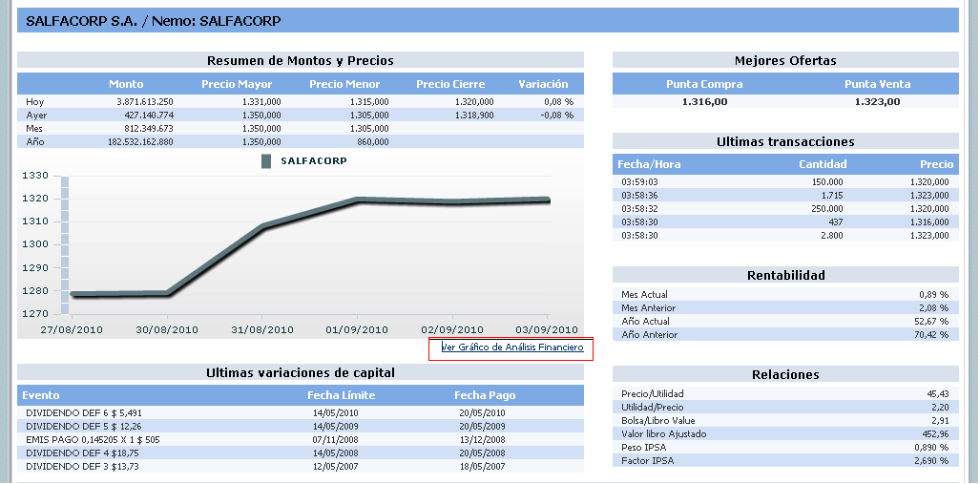Image resolution: width=980 pixels, height=484 pixels.
Task: Click the Punta Compra value 1.316,00
Action: (704, 102)
